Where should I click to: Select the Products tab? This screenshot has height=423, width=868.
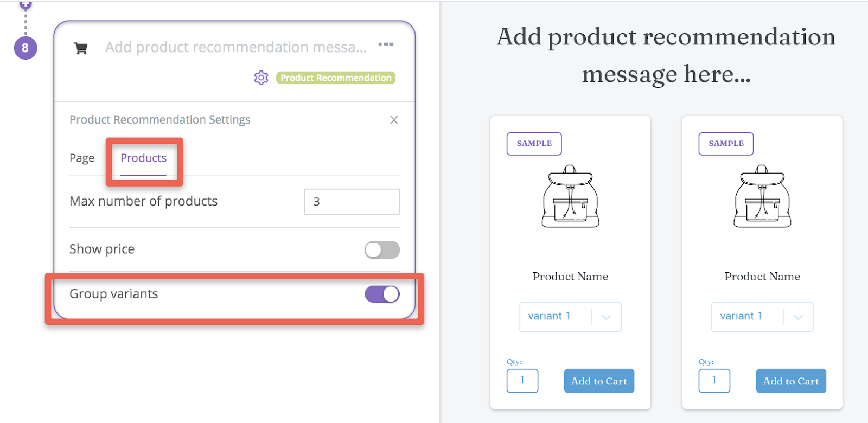click(x=143, y=158)
